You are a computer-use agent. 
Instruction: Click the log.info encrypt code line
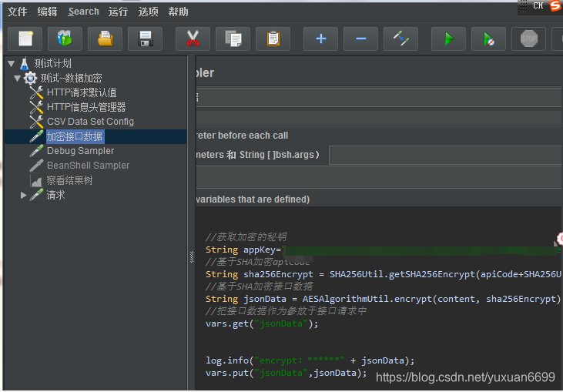pyautogui.click(x=310, y=360)
